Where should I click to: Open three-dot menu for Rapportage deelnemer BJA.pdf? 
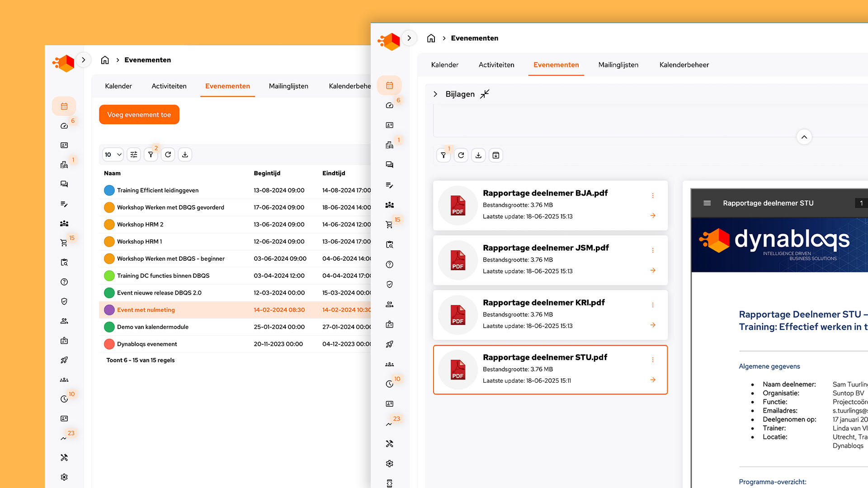click(x=653, y=196)
